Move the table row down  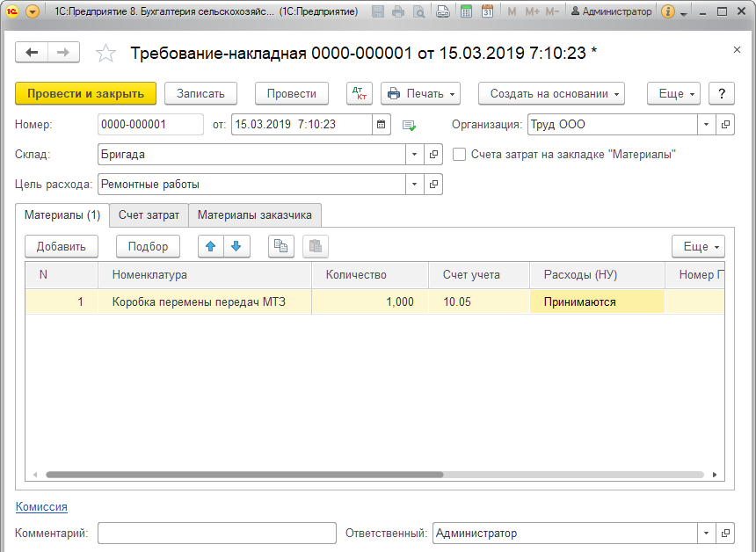(236, 246)
